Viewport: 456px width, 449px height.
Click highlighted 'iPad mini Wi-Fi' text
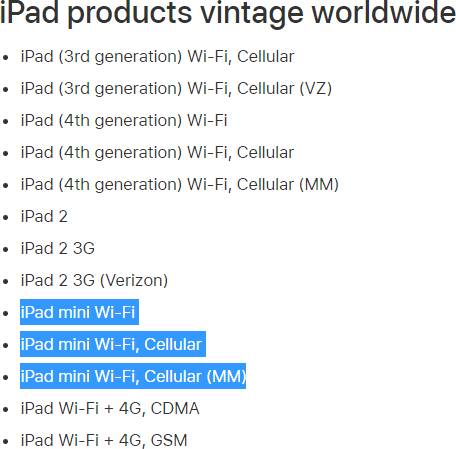coord(79,312)
